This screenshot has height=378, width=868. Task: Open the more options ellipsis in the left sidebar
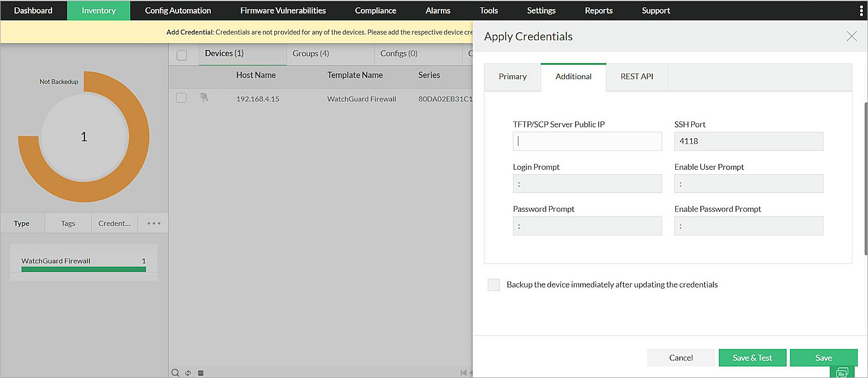click(152, 222)
